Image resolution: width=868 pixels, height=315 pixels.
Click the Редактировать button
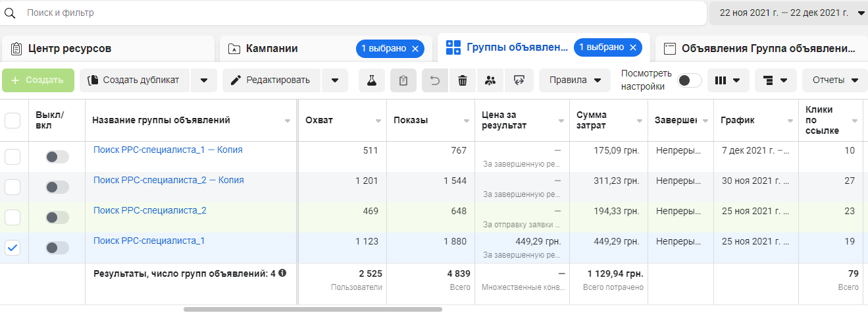[272, 80]
